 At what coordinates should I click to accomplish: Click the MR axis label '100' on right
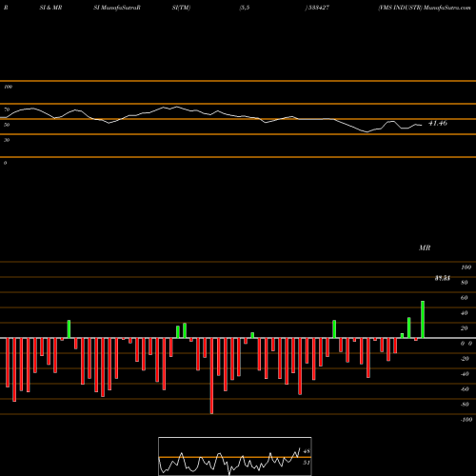point(466,268)
